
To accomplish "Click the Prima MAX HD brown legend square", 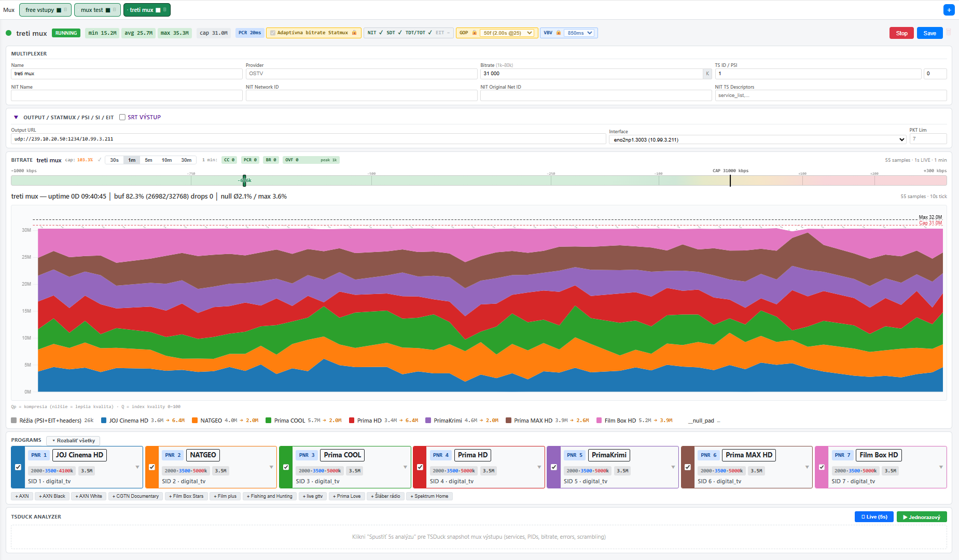I will [x=509, y=421].
